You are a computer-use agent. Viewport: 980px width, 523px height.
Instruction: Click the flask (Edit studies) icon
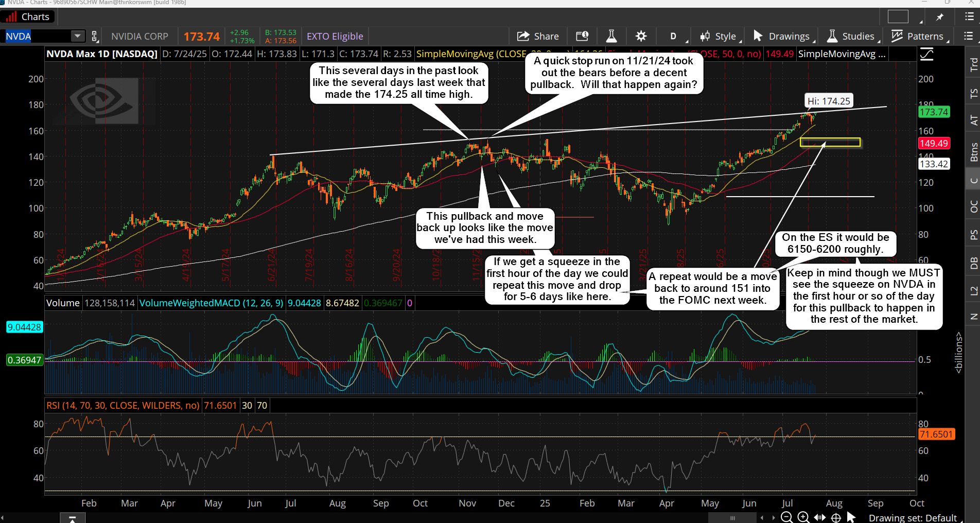pyautogui.click(x=611, y=36)
